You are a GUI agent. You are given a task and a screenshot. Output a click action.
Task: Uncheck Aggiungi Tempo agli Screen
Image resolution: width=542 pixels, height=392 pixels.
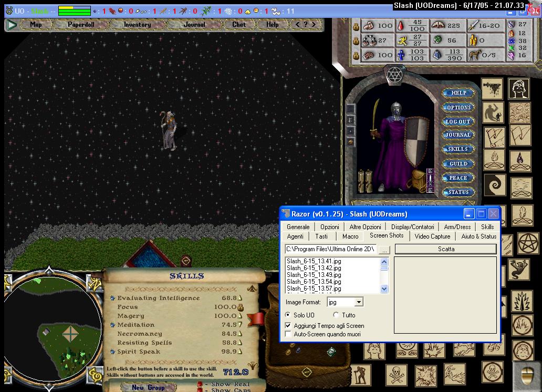(288, 326)
